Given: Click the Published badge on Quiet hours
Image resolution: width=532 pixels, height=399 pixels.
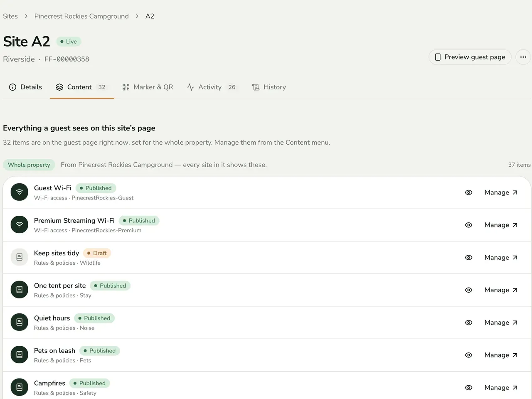Looking at the screenshot, I should [94, 318].
